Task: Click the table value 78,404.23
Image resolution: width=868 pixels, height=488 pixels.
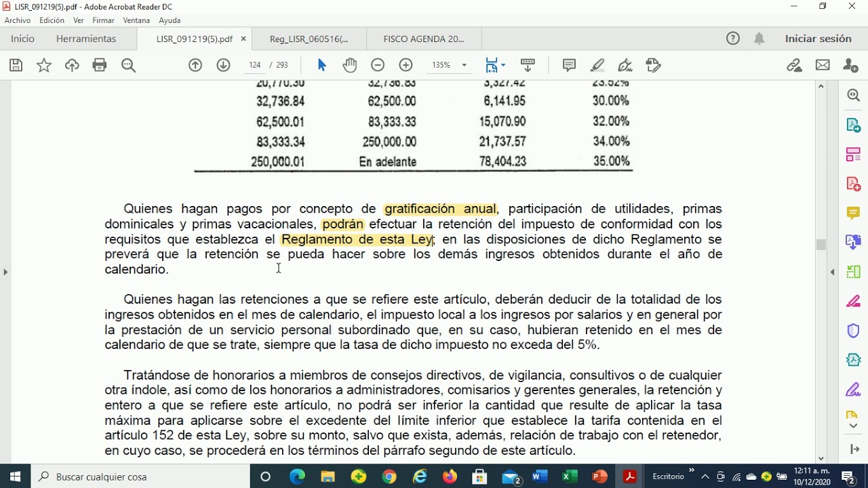Action: coord(502,161)
